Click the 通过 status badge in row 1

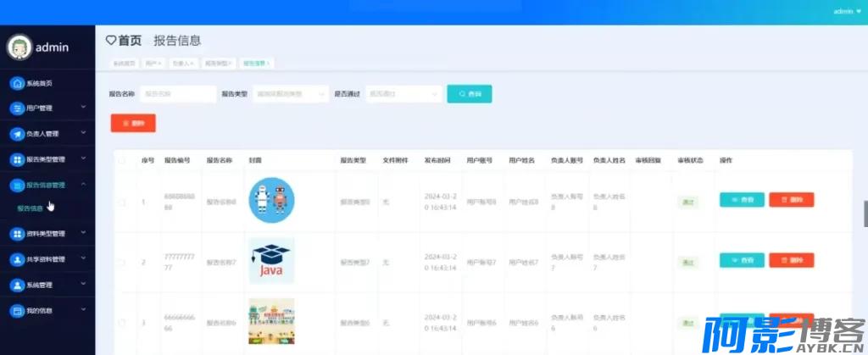click(x=688, y=202)
